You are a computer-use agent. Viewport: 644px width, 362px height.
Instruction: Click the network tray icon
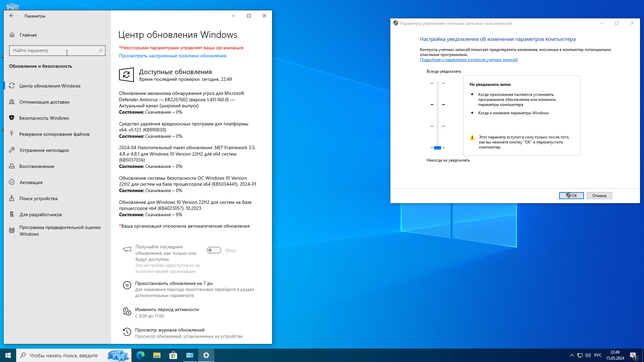(580, 355)
